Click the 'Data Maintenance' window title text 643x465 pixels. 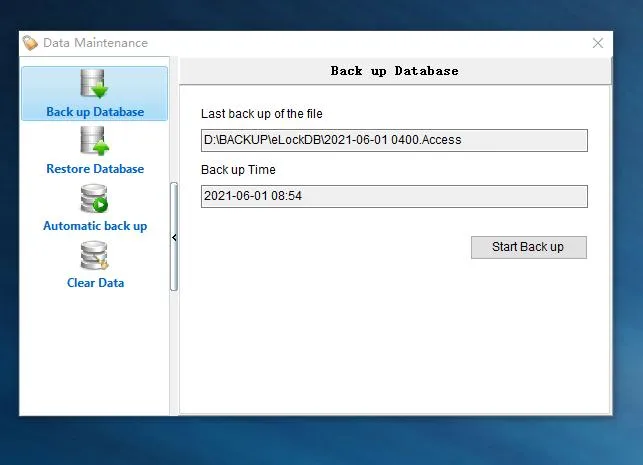click(x=95, y=43)
